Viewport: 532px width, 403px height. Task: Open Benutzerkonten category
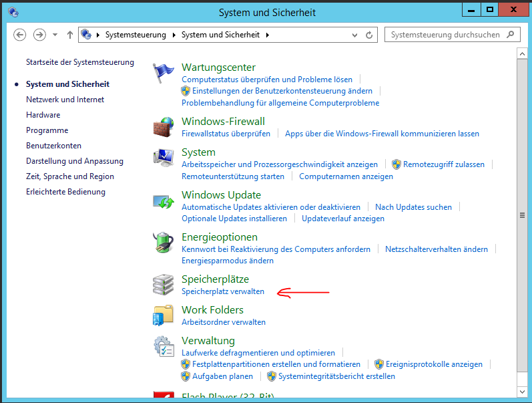(x=53, y=146)
